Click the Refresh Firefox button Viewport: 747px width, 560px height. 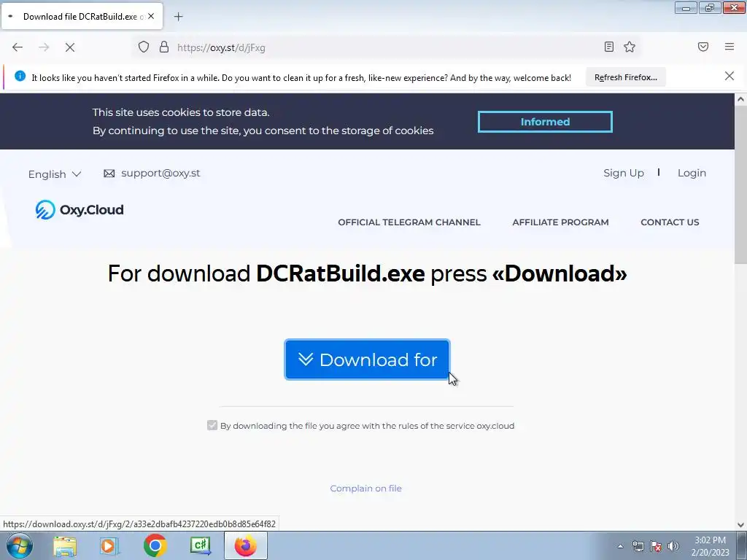[625, 77]
